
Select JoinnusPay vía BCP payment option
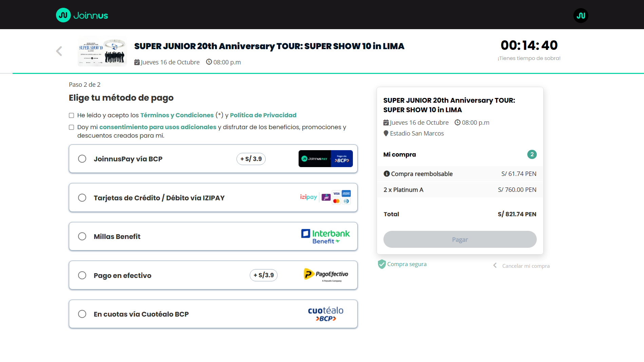(x=82, y=159)
